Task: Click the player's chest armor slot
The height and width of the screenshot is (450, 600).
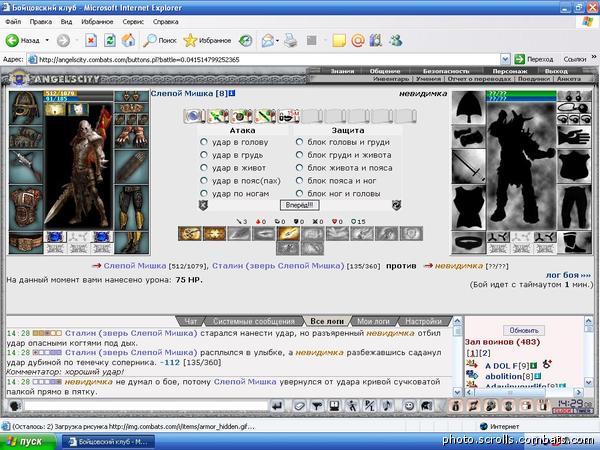Action: (26, 208)
